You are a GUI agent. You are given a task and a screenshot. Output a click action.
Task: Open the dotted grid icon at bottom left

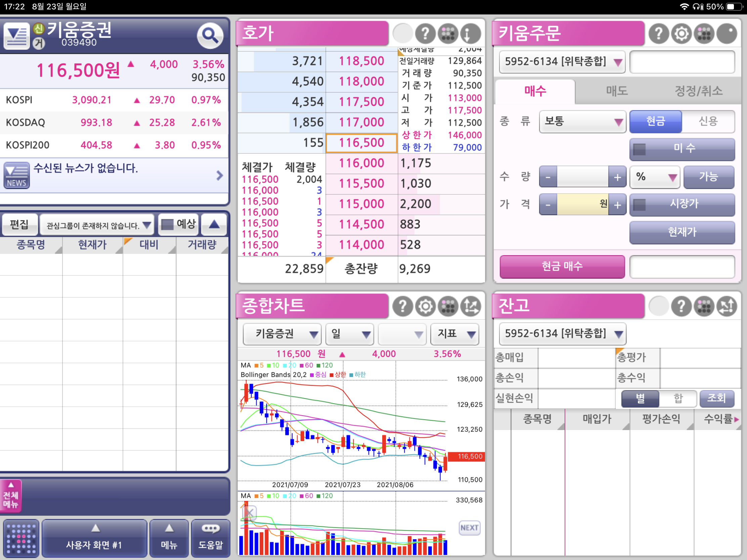pyautogui.click(x=21, y=538)
